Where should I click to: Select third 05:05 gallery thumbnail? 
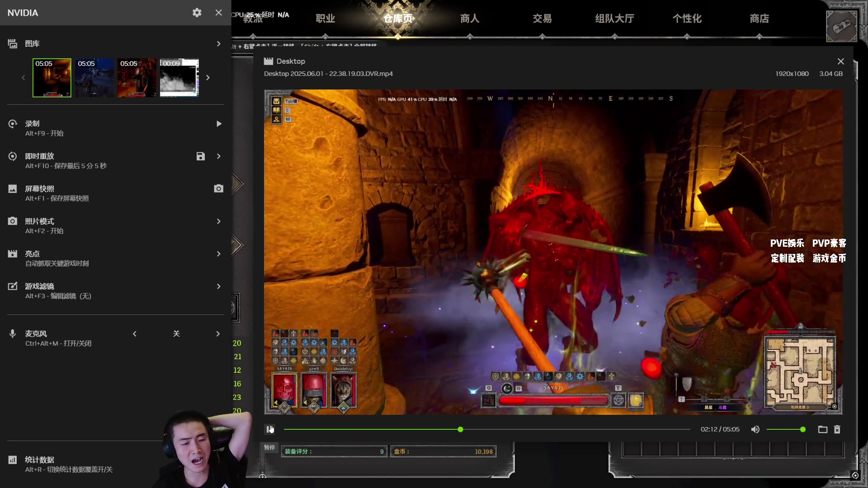[137, 78]
